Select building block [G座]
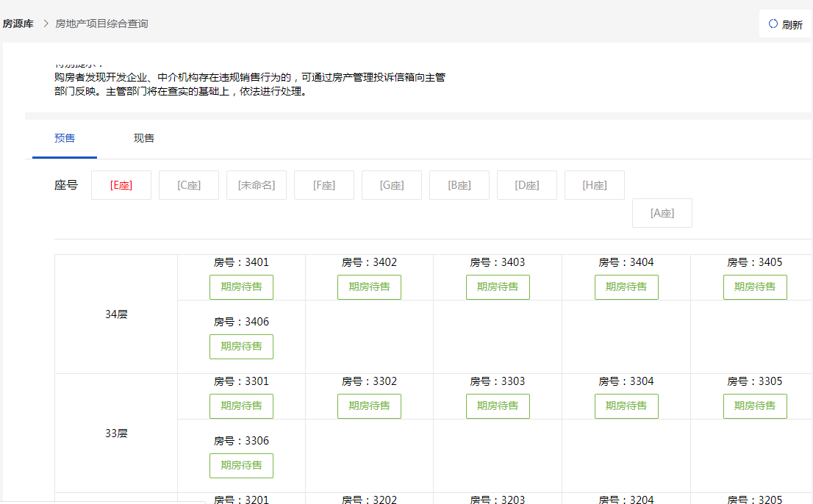 pos(391,185)
